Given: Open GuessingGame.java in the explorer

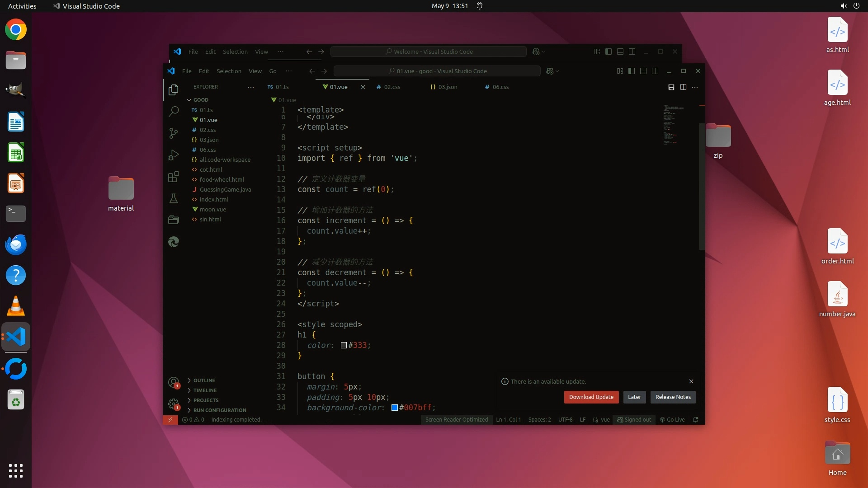Looking at the screenshot, I should tap(225, 190).
